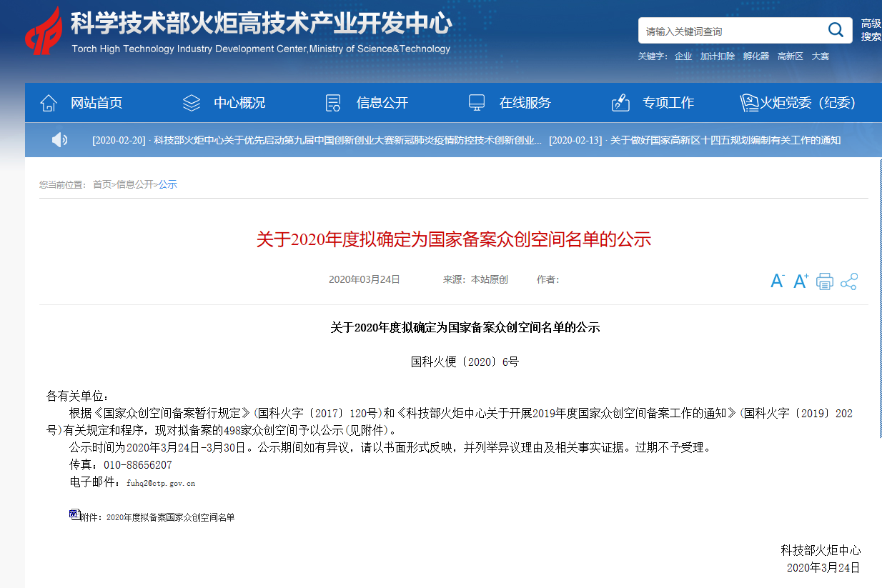
Task: Click the icon beside 火炬党委（纪委）
Action: 749,103
